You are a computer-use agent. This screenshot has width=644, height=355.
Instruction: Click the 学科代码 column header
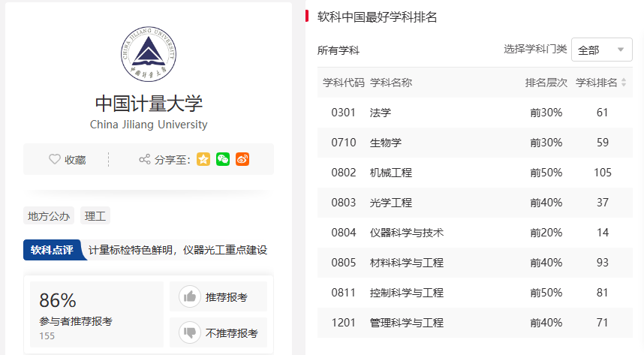[x=343, y=83]
